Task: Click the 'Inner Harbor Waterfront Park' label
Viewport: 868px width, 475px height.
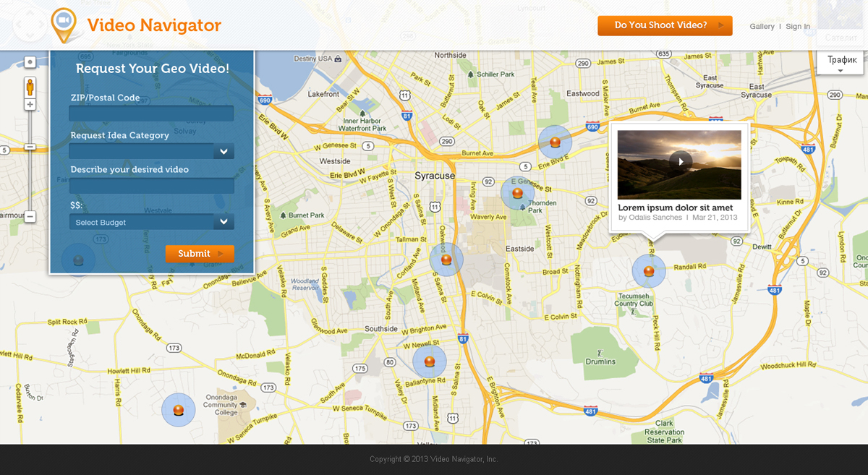Action: pyautogui.click(x=362, y=124)
